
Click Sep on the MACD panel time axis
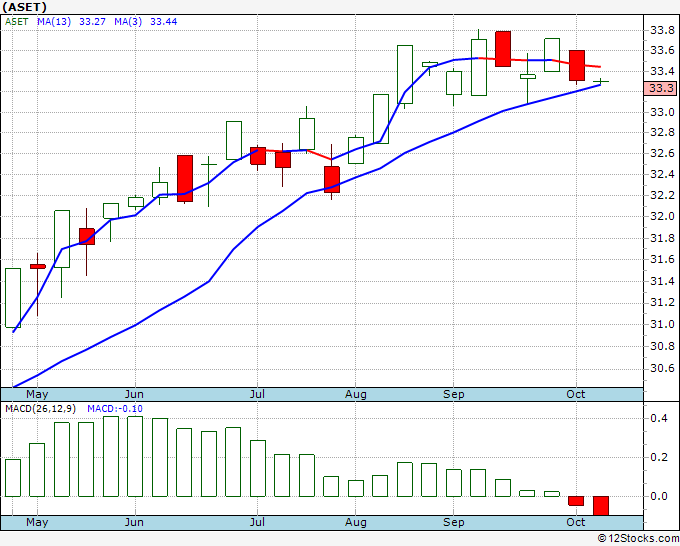click(454, 522)
